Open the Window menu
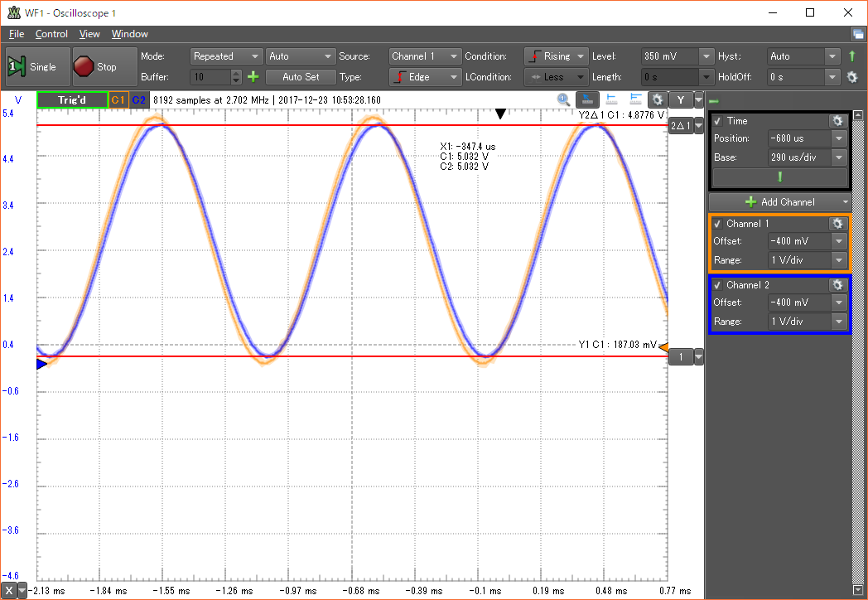The width and height of the screenshot is (868, 600). pos(129,34)
